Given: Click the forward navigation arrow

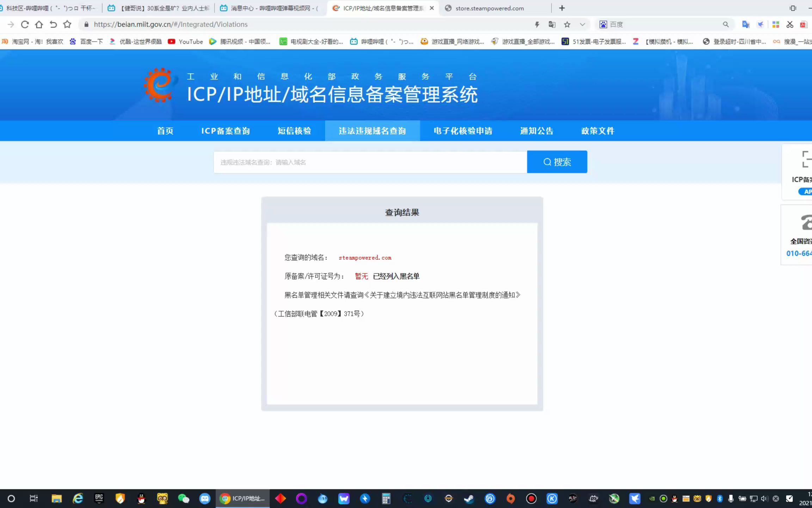Looking at the screenshot, I should 11,24.
